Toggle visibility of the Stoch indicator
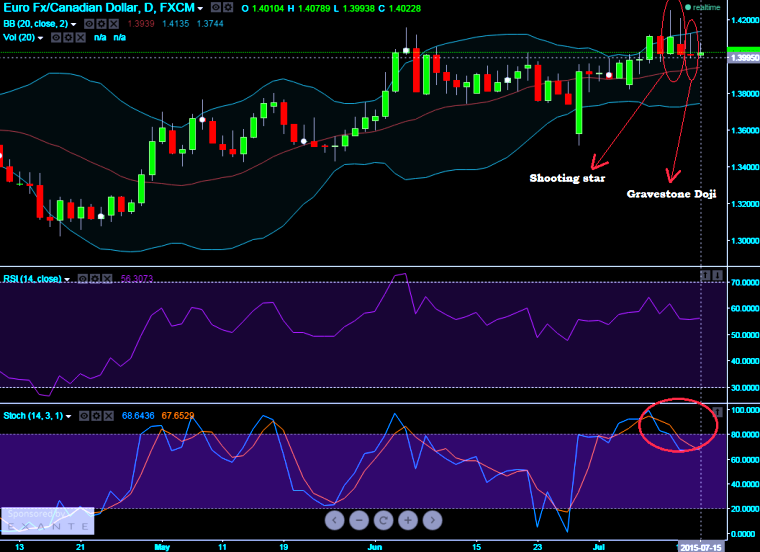This screenshot has width=760, height=552. [84, 416]
